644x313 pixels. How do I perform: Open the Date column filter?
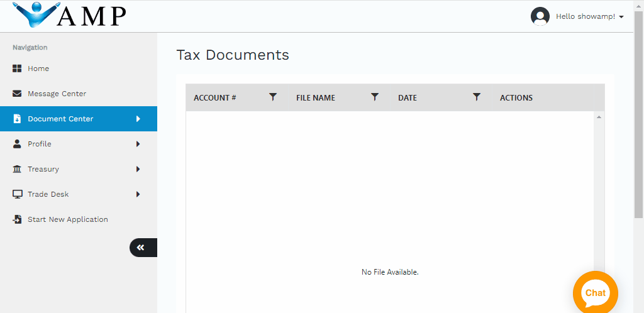pos(477,97)
